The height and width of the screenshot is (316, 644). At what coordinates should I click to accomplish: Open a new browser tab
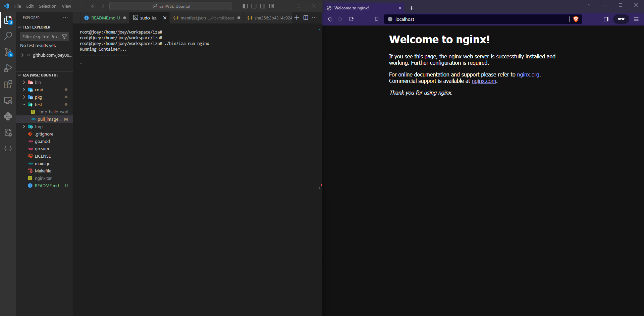tap(412, 8)
